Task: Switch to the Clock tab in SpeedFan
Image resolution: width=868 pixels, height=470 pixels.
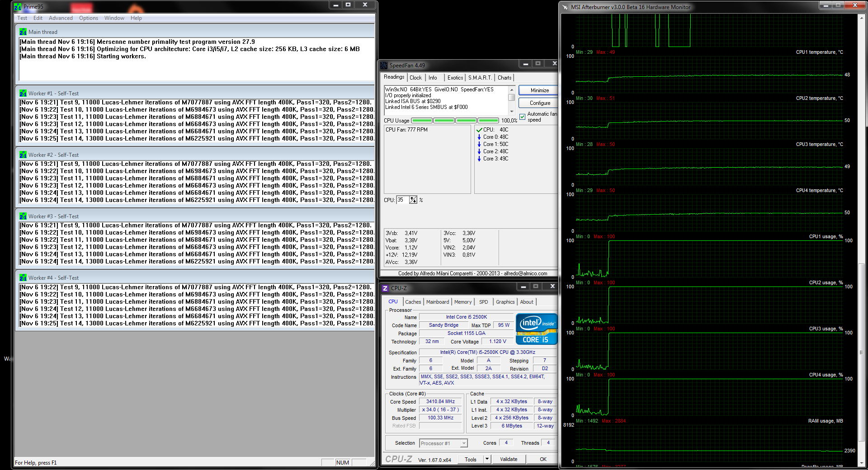Action: tap(416, 78)
